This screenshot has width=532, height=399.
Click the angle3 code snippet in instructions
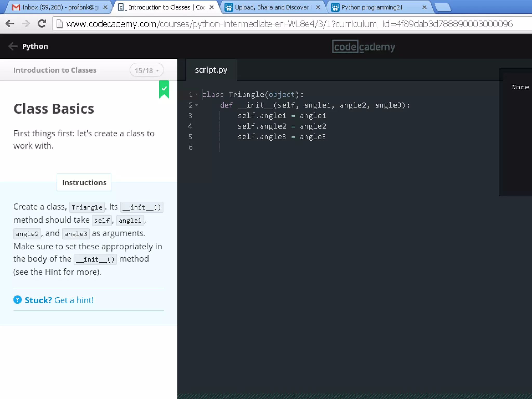coord(76,234)
